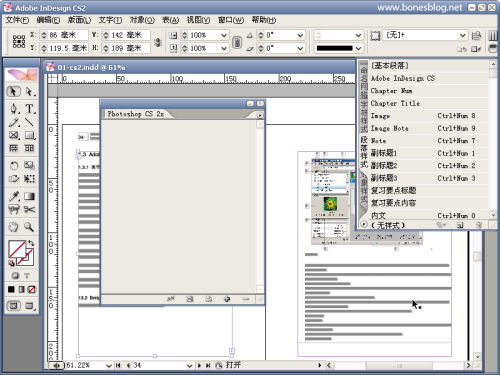Reset to default fill and stroke
The height and width of the screenshot is (375, 500).
[11, 263]
